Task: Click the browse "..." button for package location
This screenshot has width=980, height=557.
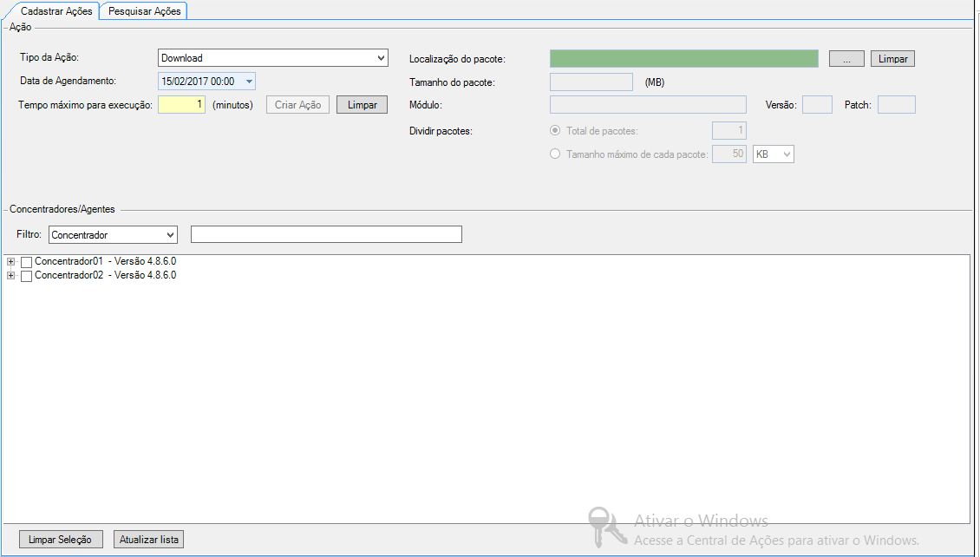Action: coord(846,59)
